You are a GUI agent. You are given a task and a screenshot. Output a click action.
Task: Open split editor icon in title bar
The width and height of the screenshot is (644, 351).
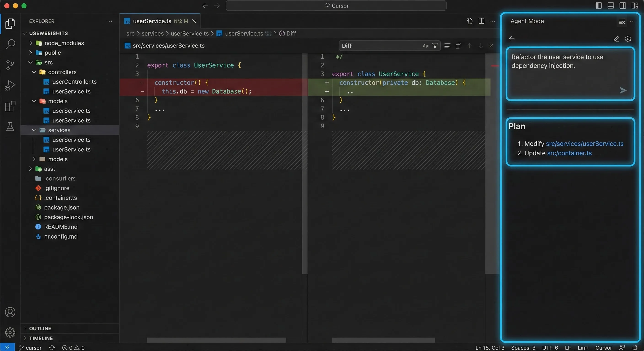coord(481,21)
